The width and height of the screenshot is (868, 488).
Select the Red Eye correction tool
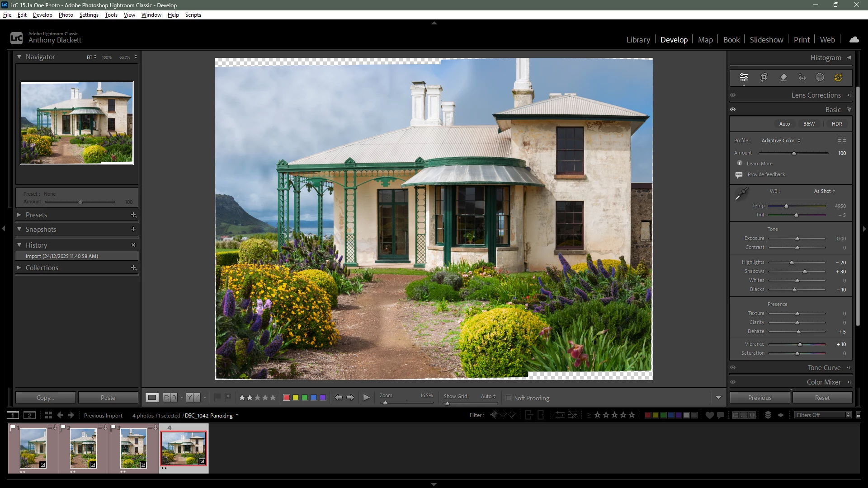point(802,77)
